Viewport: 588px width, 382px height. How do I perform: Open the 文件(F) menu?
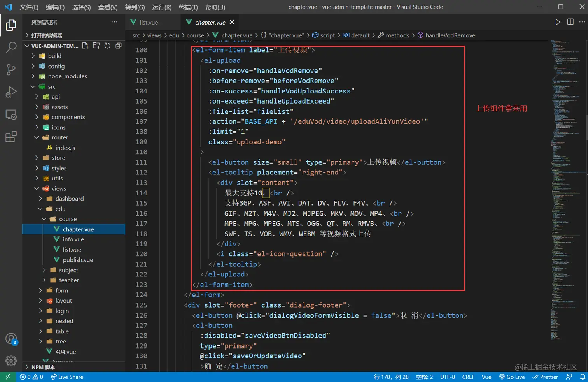pyautogui.click(x=29, y=7)
